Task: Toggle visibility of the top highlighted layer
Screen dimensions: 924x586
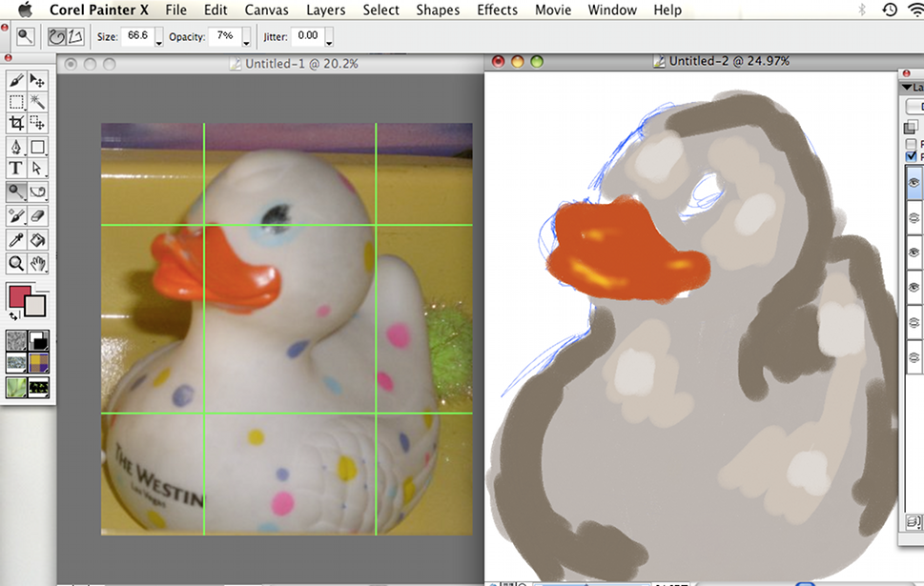Action: 914,181
